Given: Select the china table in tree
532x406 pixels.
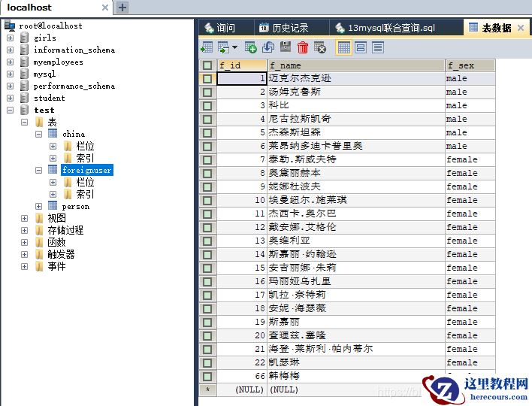Looking at the screenshot, I should pyautogui.click(x=74, y=134).
